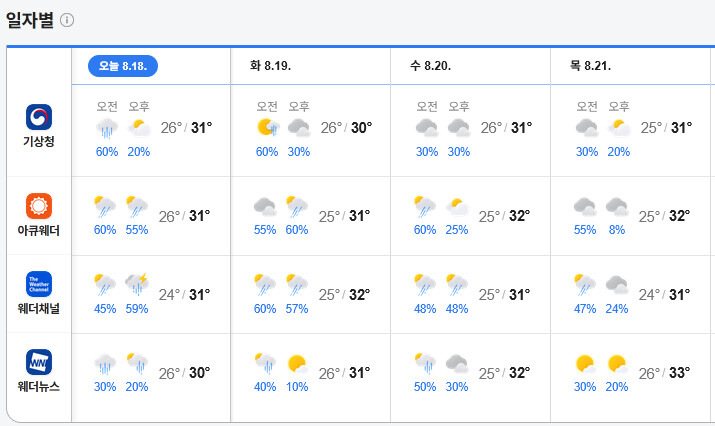
Task: Click 웨더뉴스 Tuesday afternoon sunny icon
Action: pos(297,364)
